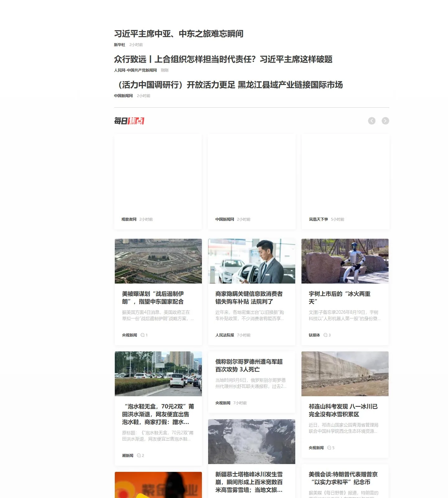Open car salesman photo thumbnail
The image size is (448, 498).
click(x=252, y=261)
